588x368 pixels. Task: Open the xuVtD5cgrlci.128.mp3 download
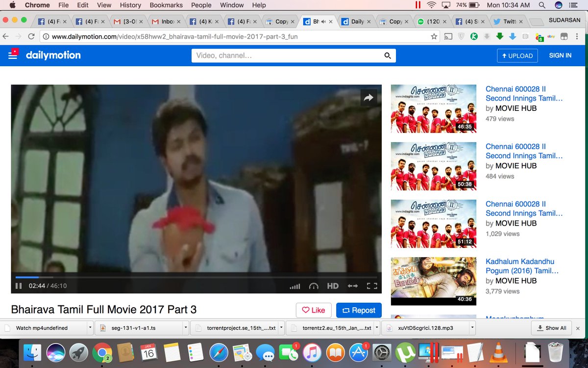425,328
